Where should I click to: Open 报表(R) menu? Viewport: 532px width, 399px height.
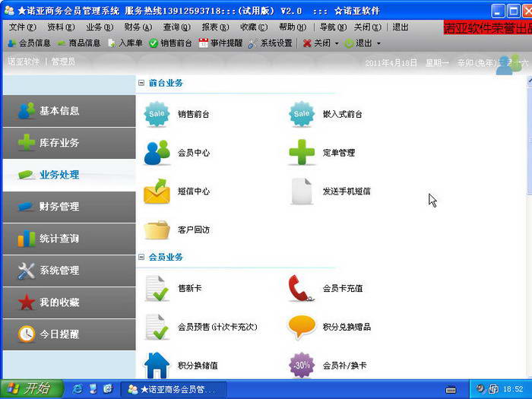coord(215,27)
